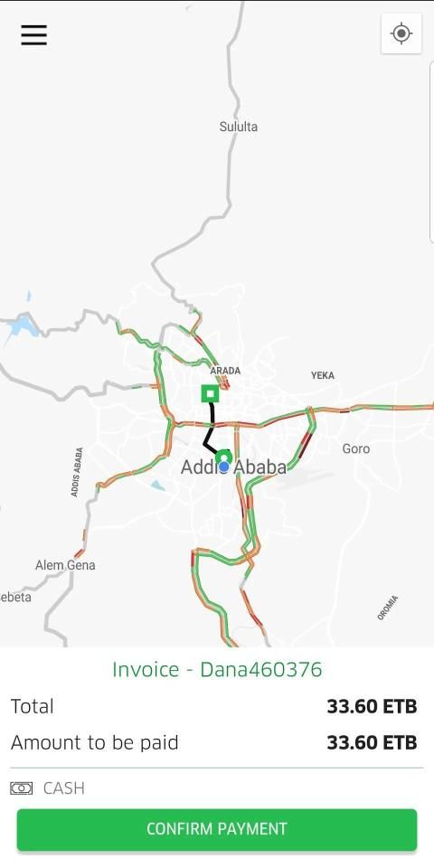Image resolution: width=434 pixels, height=868 pixels.
Task: Click the green square pickup marker
Action: pos(210,394)
